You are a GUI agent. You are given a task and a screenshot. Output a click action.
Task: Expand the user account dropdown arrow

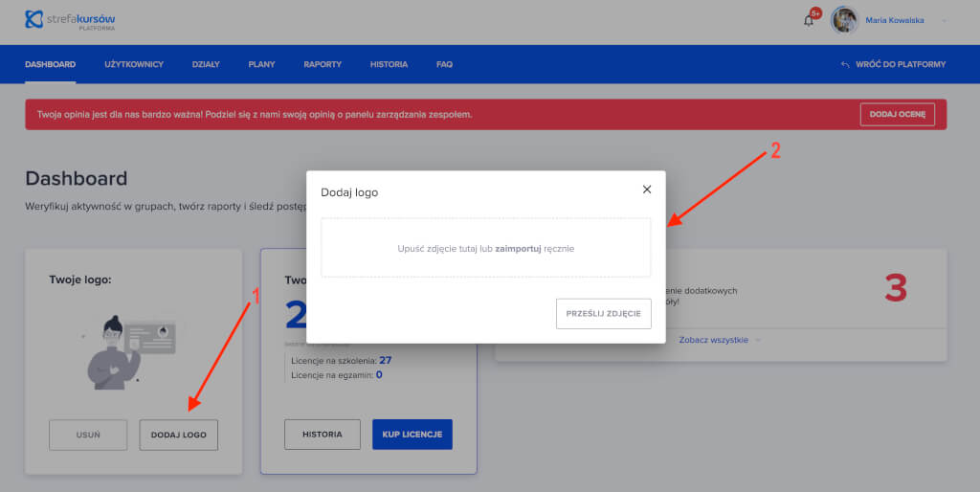[946, 20]
